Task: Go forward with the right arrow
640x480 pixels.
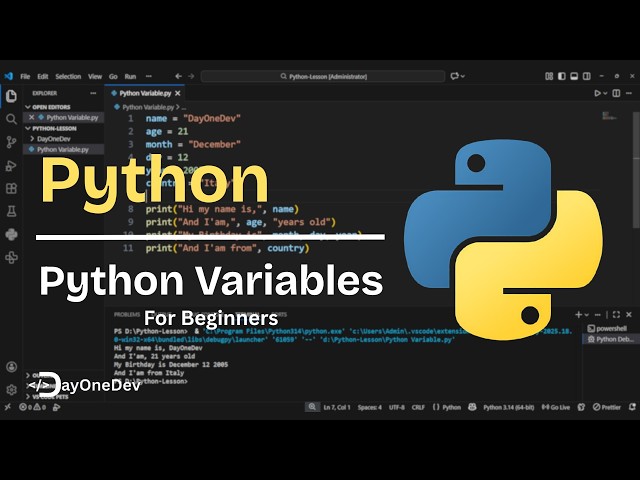Action: [191, 76]
